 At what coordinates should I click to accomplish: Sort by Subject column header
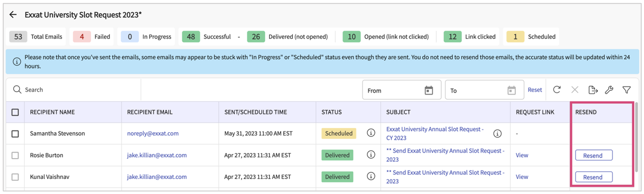click(x=398, y=112)
